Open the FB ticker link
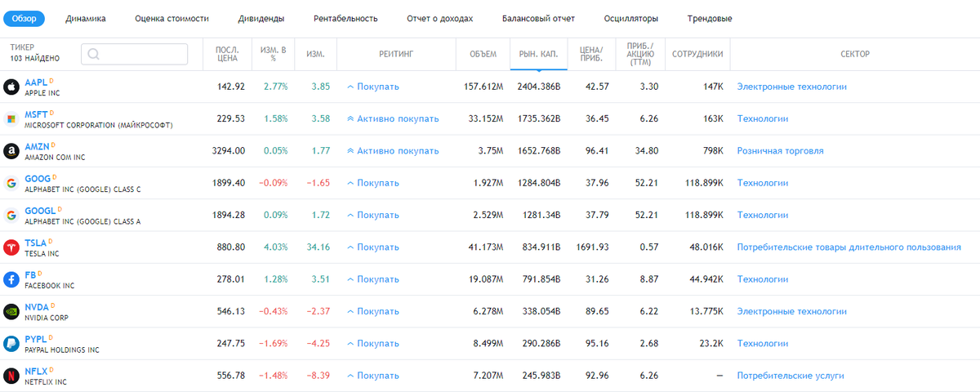The image size is (980, 392). pos(30,275)
